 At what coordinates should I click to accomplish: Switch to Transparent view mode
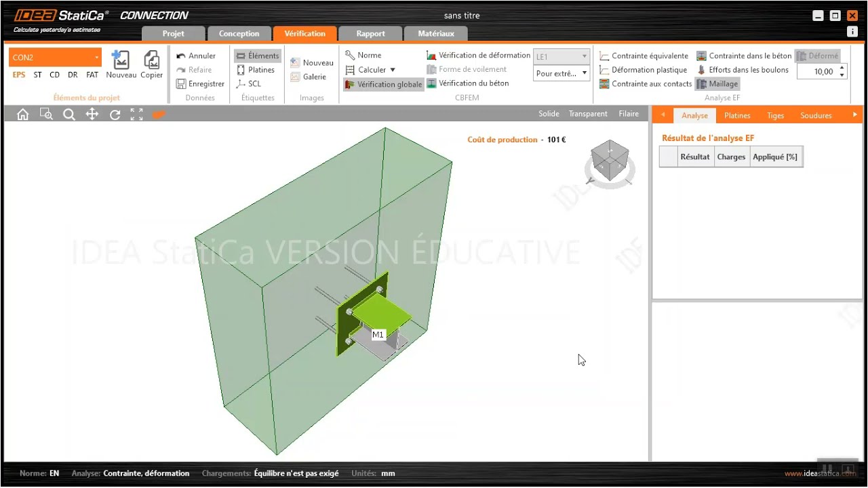(588, 114)
